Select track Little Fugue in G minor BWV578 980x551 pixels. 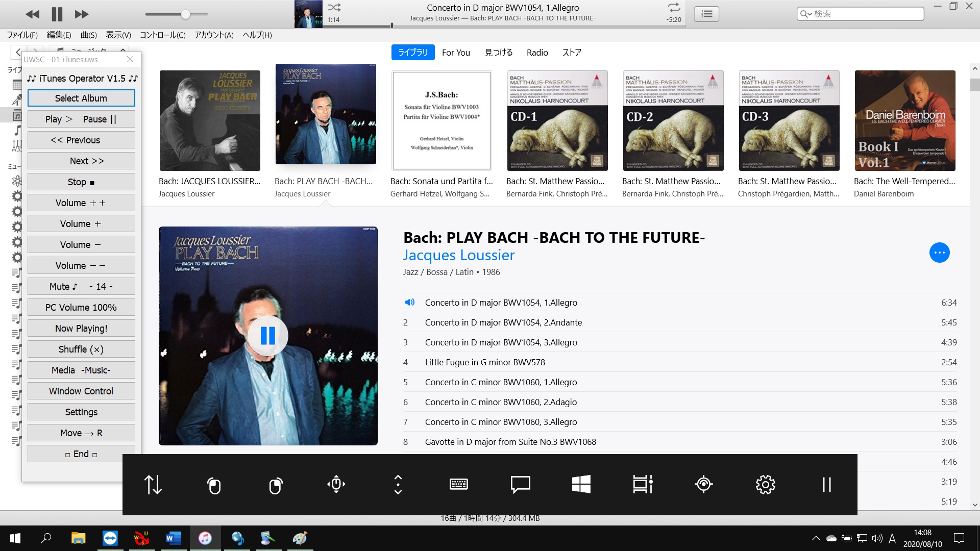[x=680, y=362]
